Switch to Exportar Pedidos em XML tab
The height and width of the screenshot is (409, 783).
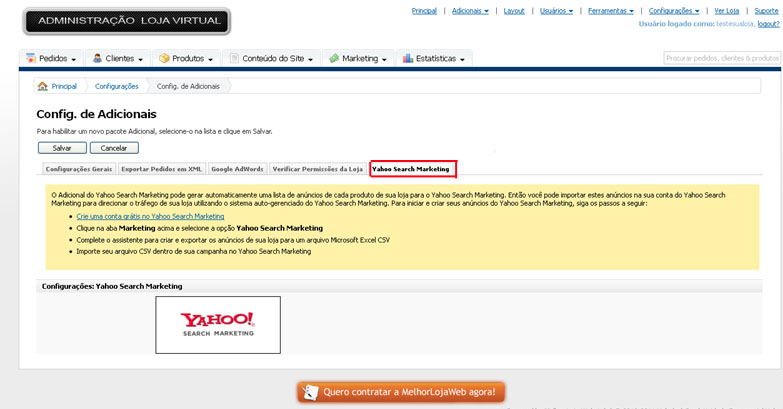[x=161, y=169]
